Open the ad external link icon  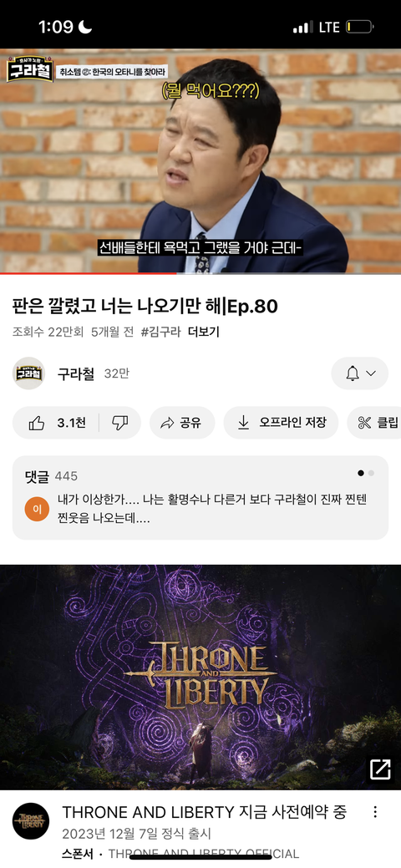click(x=380, y=769)
